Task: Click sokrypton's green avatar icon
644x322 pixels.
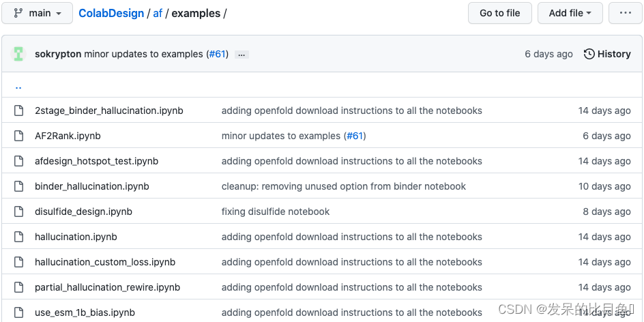Action: point(18,54)
